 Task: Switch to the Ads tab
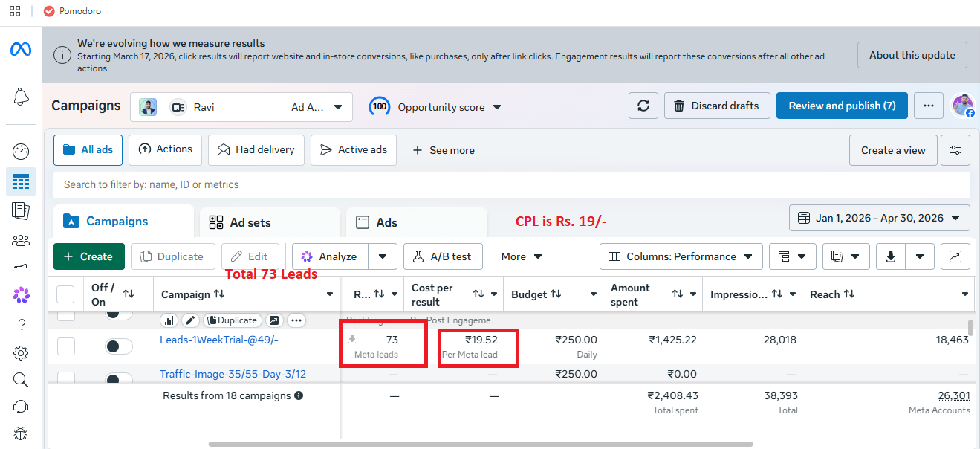[x=417, y=222]
